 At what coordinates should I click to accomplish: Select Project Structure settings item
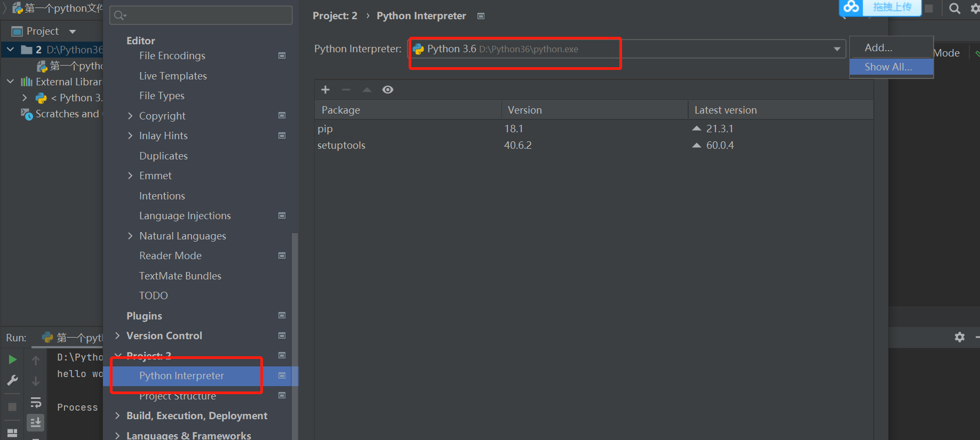pos(178,396)
